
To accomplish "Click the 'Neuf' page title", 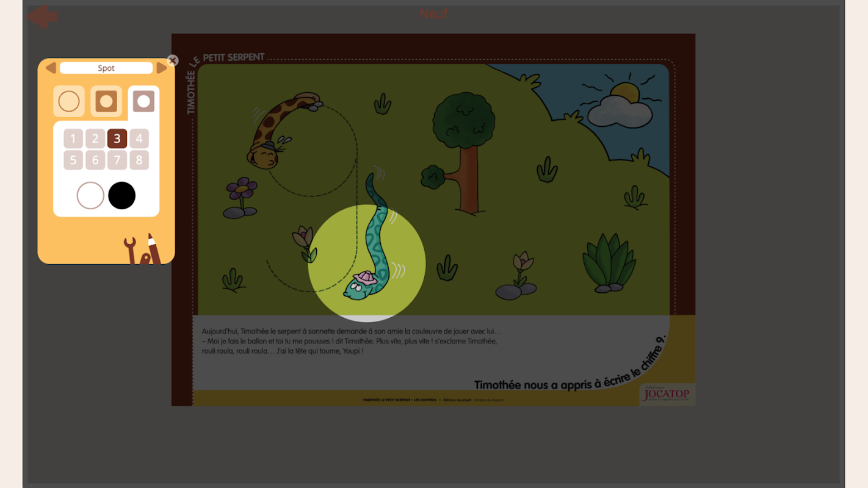I will (x=434, y=13).
